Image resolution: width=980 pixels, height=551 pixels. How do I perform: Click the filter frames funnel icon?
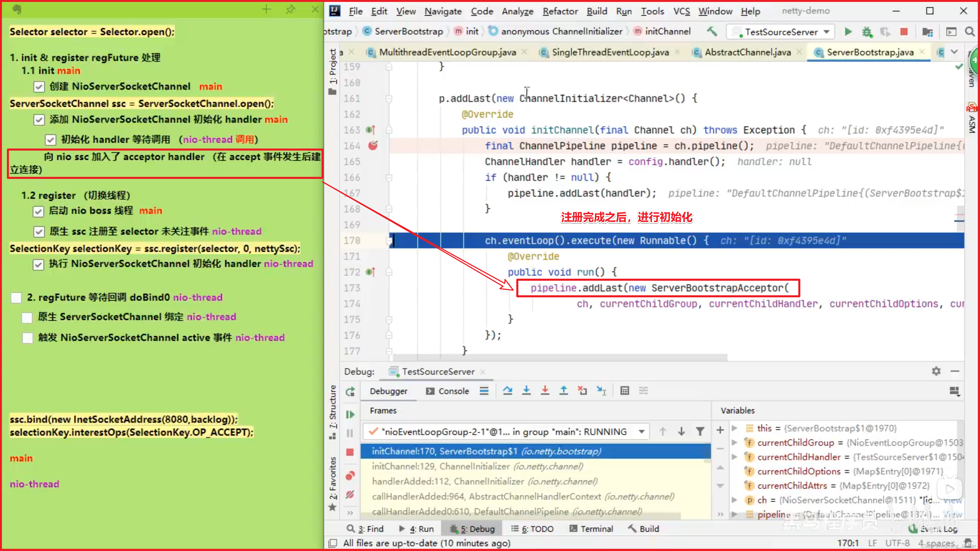click(700, 431)
